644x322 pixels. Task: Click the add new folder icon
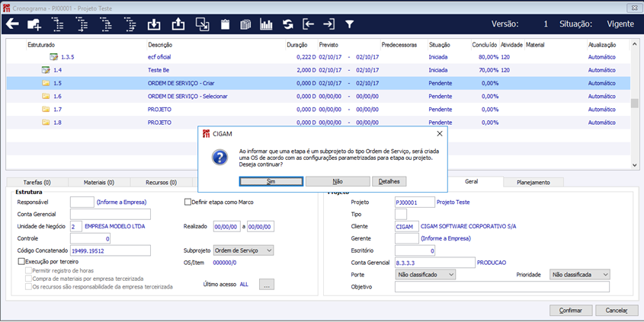tap(34, 24)
